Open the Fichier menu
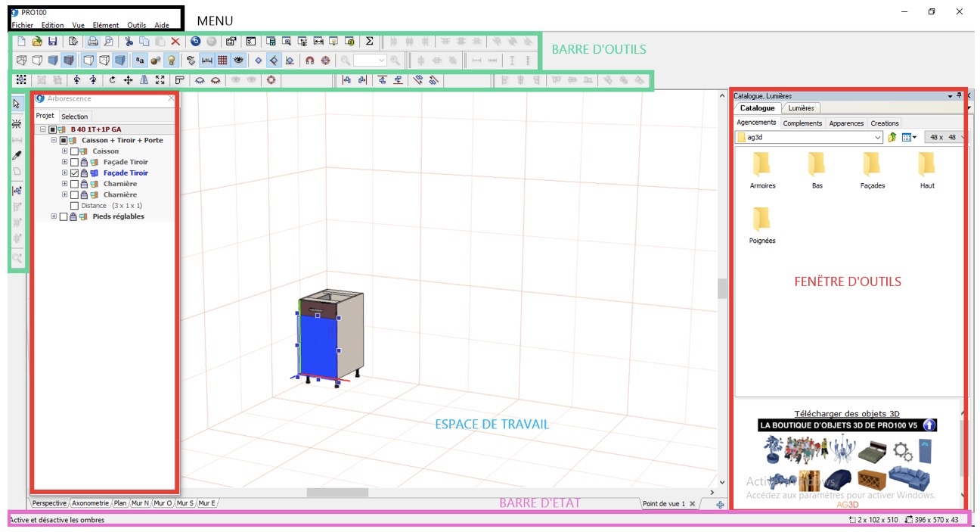Image resolution: width=980 pixels, height=532 pixels. [x=22, y=25]
